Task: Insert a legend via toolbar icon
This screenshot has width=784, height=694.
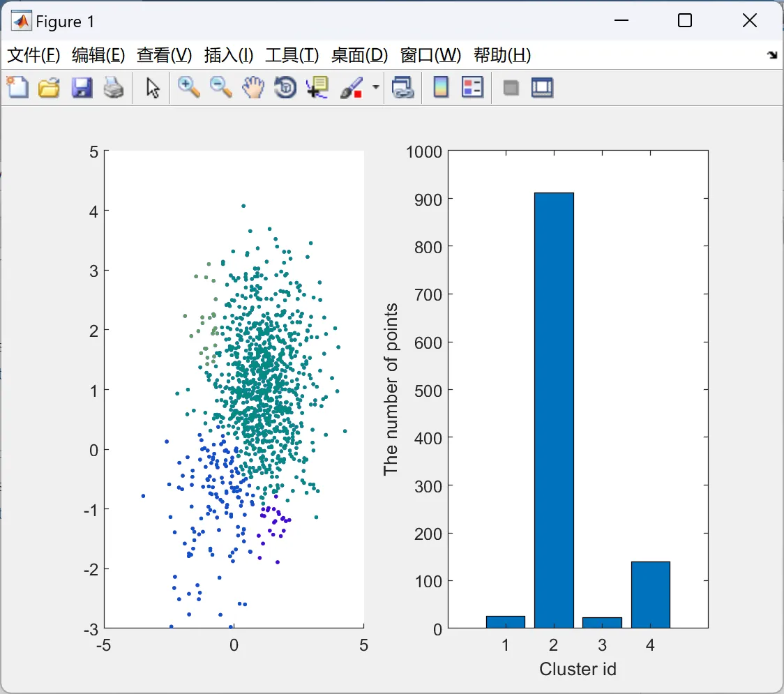Action: pyautogui.click(x=473, y=87)
